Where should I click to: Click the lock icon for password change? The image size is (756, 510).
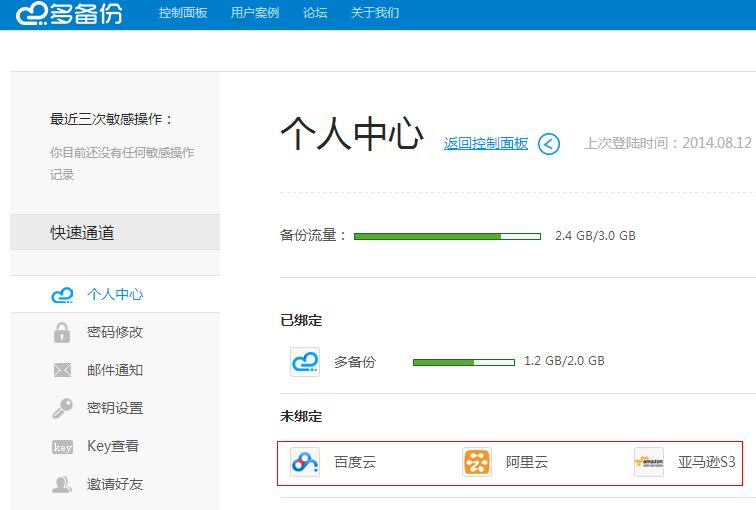[62, 333]
